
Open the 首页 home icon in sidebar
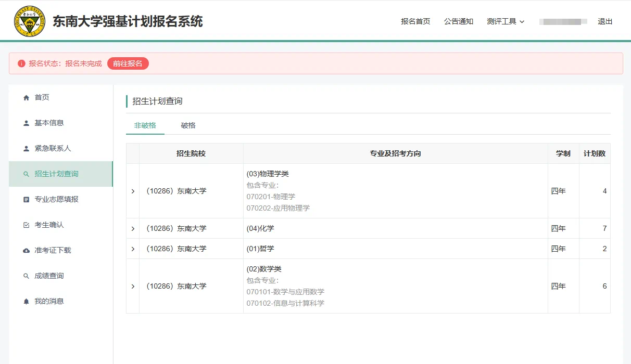point(26,97)
